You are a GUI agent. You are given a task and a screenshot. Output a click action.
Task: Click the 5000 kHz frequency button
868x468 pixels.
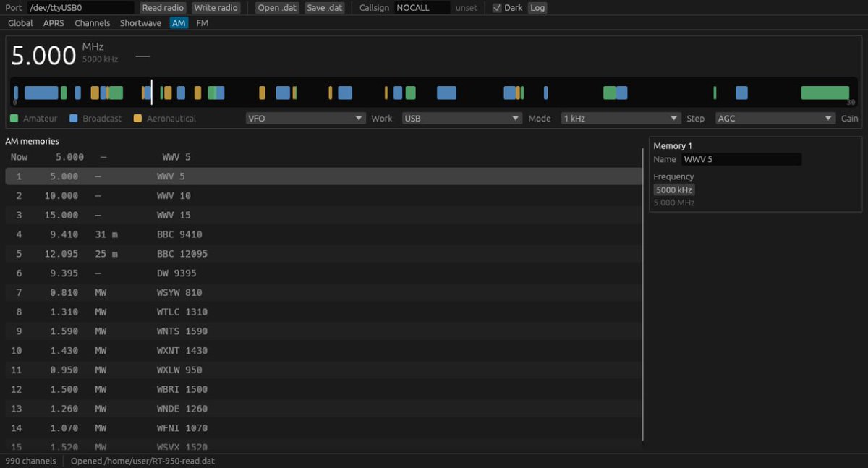[x=674, y=190]
